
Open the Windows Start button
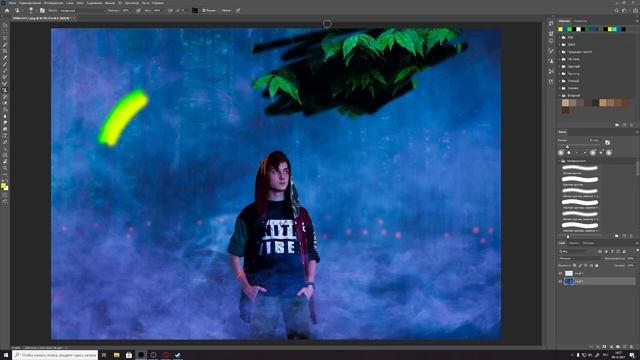pos(6,355)
